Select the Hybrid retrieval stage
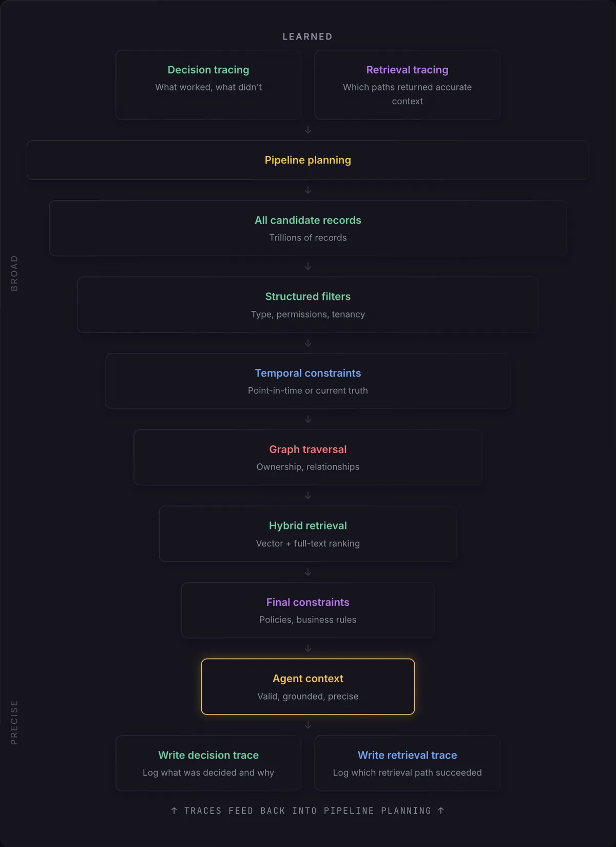This screenshot has width=616, height=847. click(x=307, y=534)
